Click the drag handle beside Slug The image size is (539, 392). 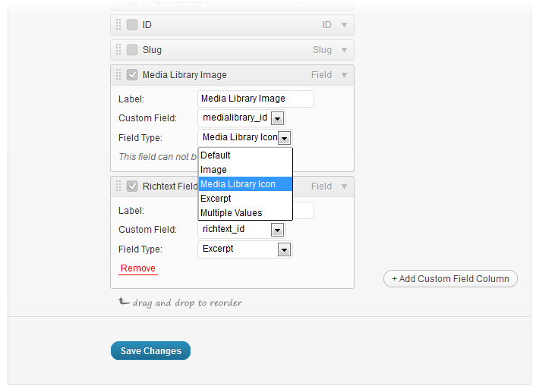tap(118, 50)
